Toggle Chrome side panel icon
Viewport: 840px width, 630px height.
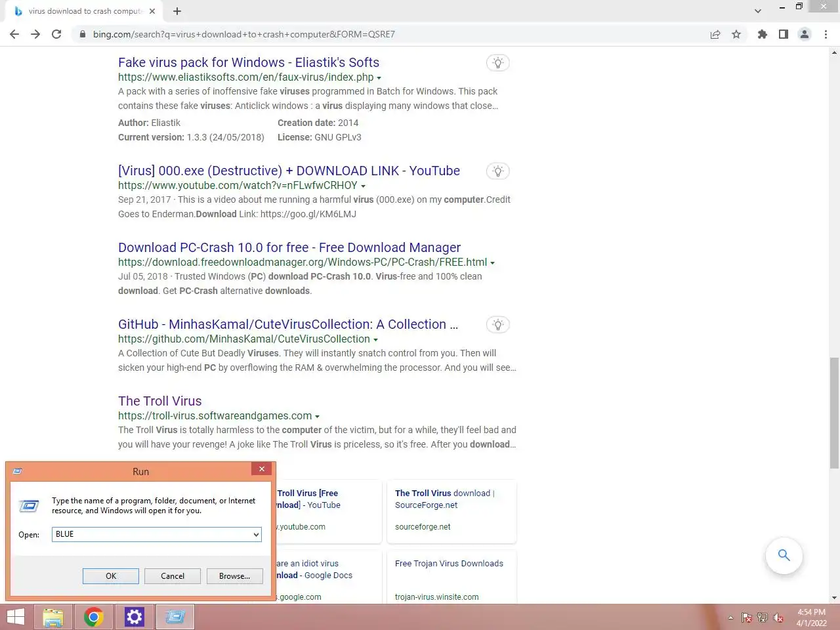tap(784, 34)
